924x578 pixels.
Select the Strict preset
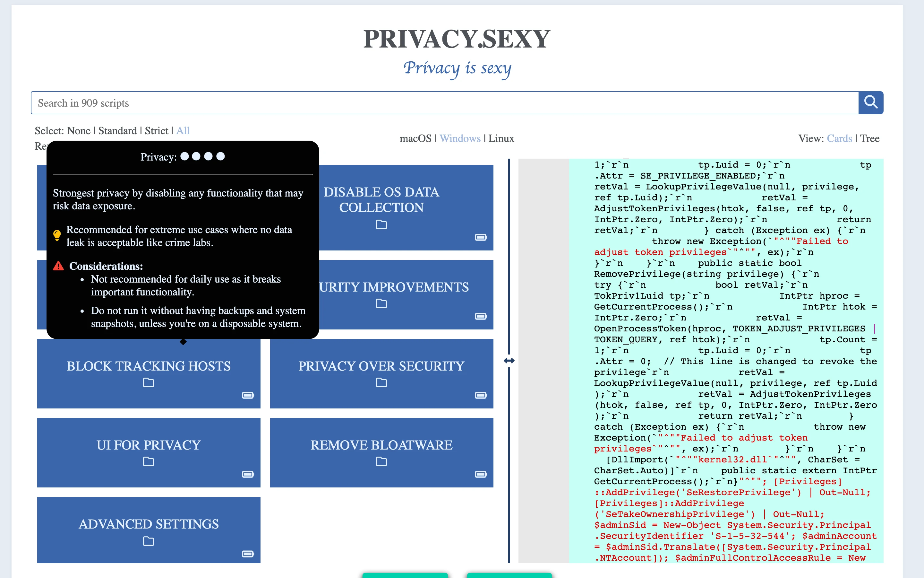[157, 131]
